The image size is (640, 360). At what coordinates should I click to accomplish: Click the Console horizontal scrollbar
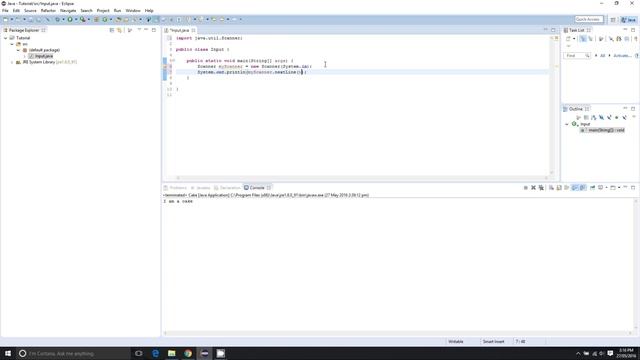click(398, 333)
